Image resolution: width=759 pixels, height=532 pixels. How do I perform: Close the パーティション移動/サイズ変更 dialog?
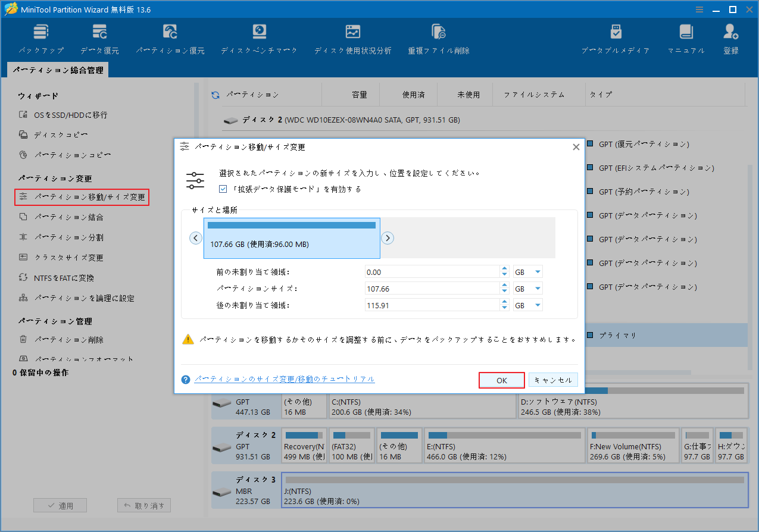[576, 147]
